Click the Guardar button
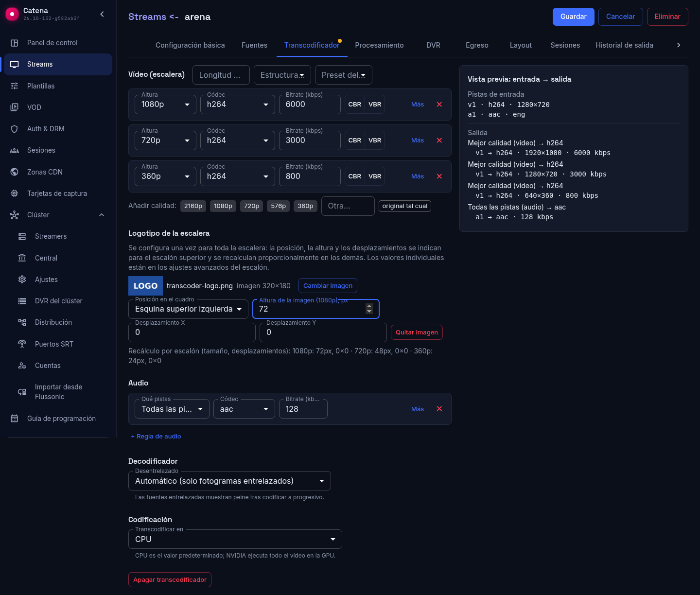Screen dimensions: 700x595 tap(574, 17)
